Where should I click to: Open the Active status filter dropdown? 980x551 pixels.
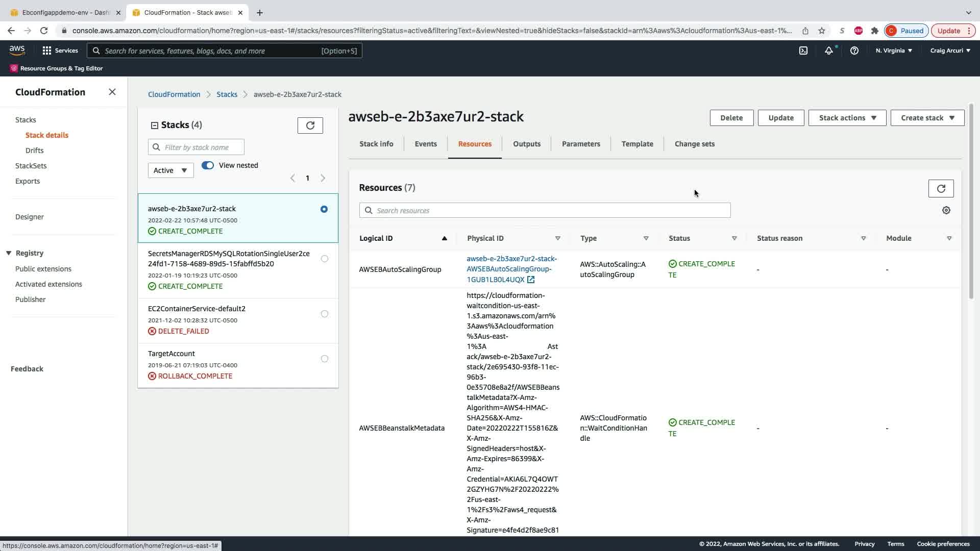pyautogui.click(x=170, y=170)
